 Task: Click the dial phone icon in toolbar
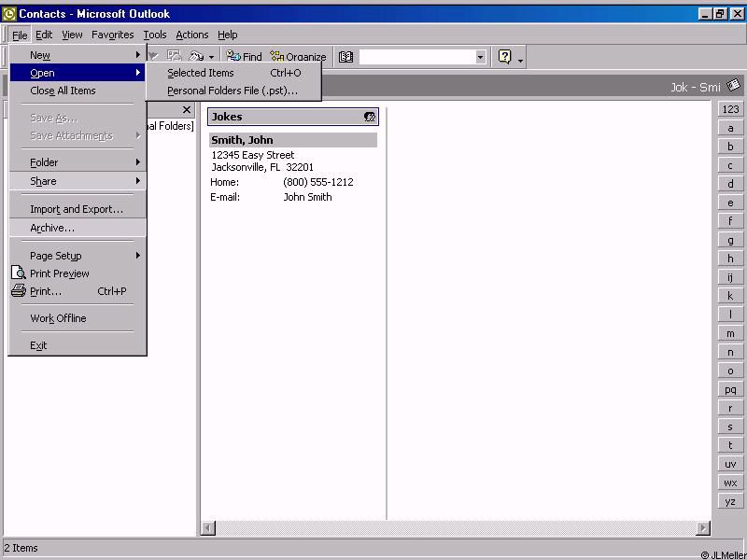point(196,56)
